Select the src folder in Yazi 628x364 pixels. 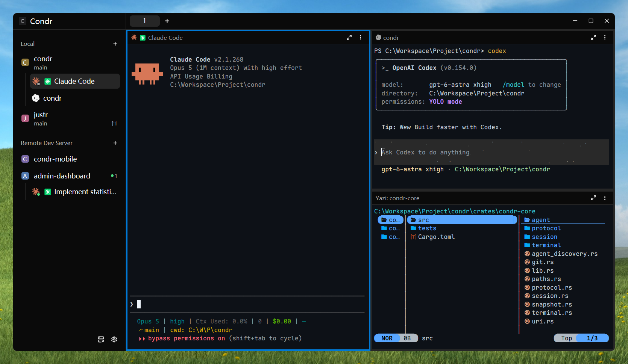tap(462, 220)
